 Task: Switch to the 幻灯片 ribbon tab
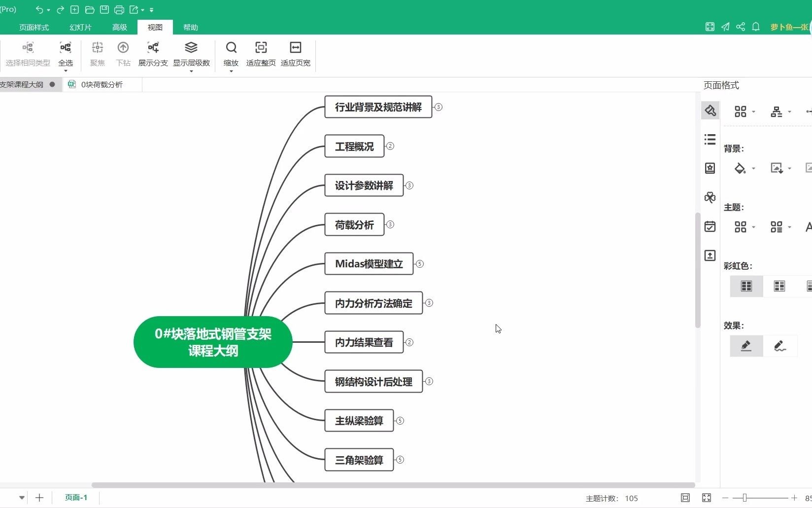pyautogui.click(x=80, y=27)
